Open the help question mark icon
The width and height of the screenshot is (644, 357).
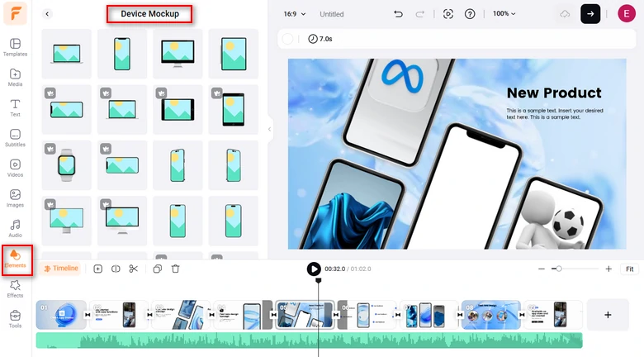470,14
